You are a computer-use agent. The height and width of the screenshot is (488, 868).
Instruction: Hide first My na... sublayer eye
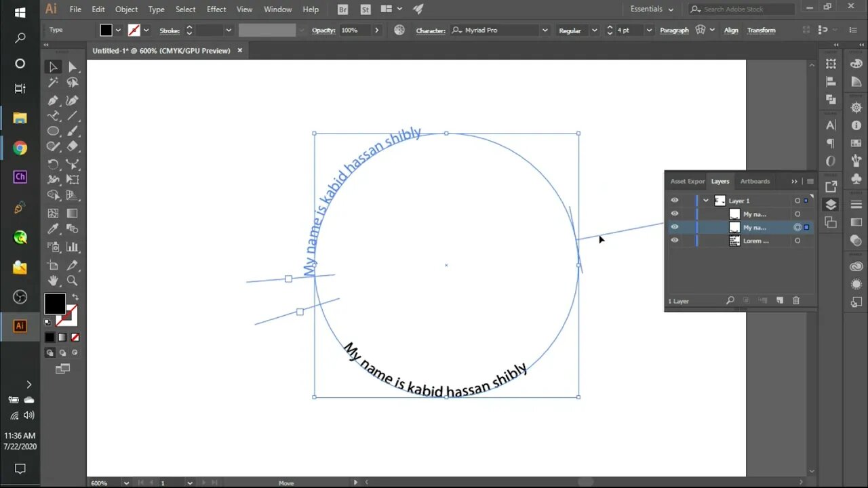pos(675,213)
